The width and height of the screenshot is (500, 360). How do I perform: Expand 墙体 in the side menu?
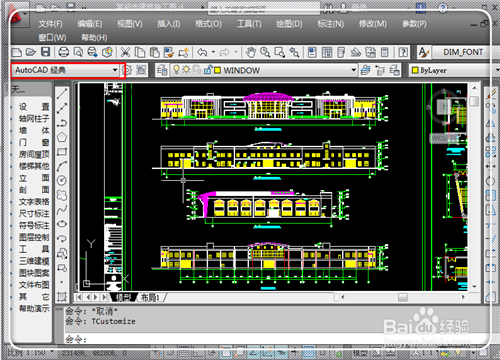click(34, 130)
